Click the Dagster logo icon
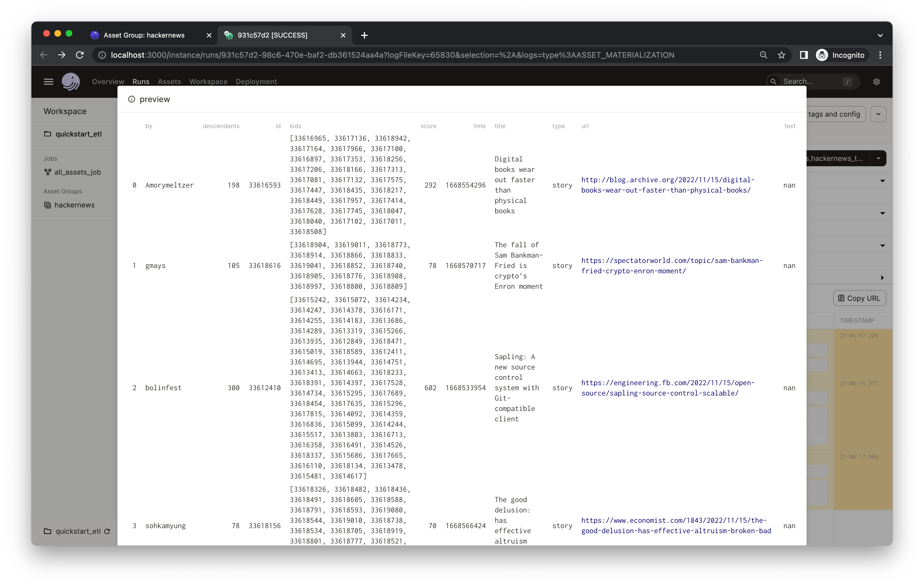The height and width of the screenshot is (587, 924). click(x=71, y=81)
